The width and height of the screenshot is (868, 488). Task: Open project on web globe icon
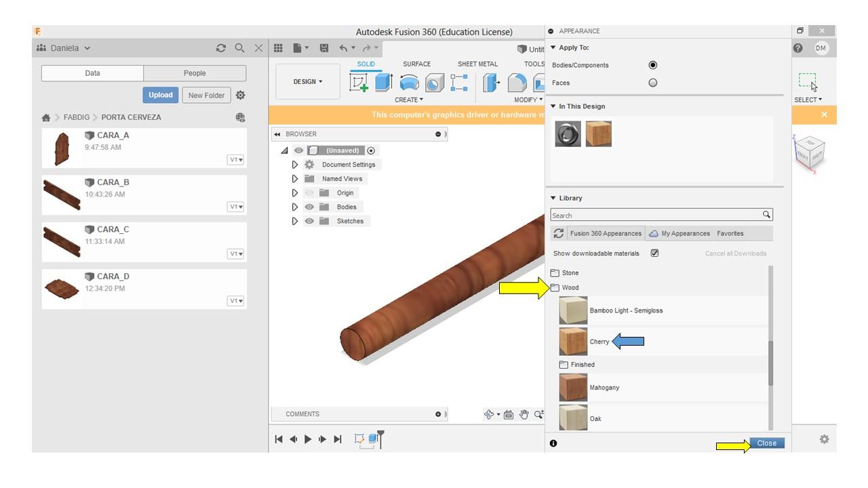240,117
